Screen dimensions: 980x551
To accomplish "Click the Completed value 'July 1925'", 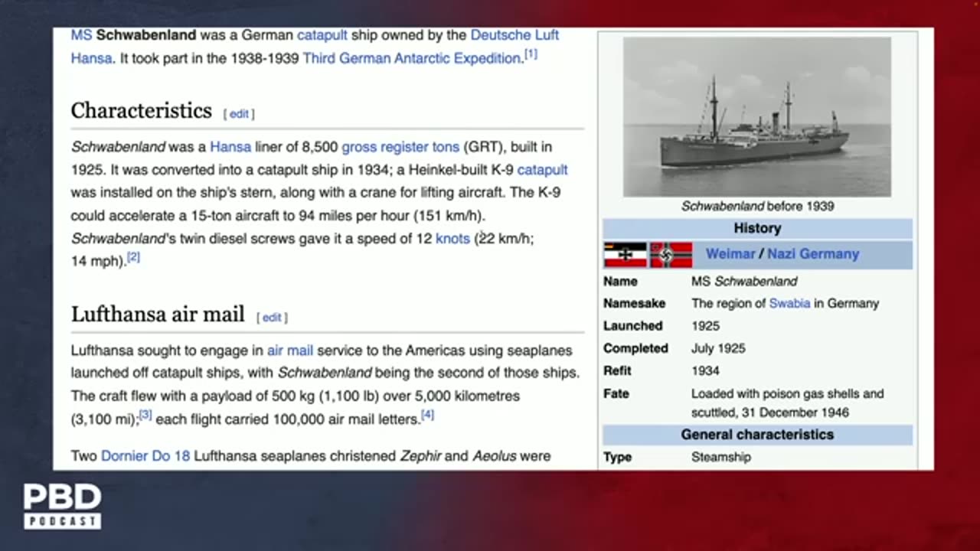I will pos(717,348).
